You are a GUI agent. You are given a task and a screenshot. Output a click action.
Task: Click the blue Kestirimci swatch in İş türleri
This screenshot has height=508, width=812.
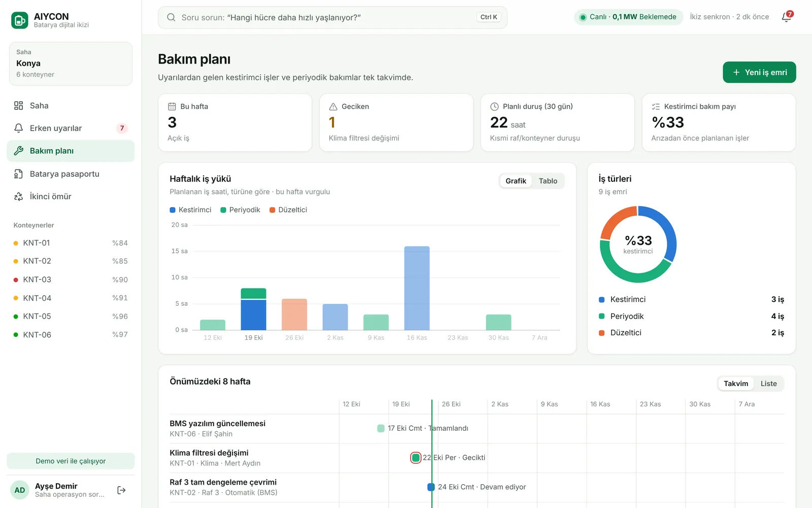click(602, 300)
